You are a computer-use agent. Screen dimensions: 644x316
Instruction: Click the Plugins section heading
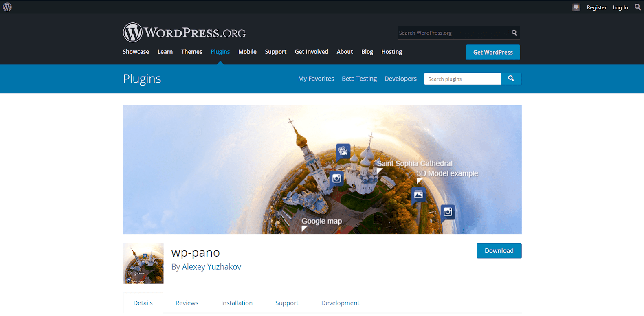pyautogui.click(x=142, y=79)
